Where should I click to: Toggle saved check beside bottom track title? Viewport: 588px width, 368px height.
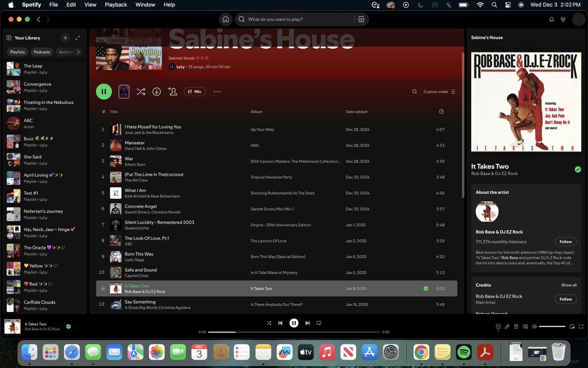(x=68, y=326)
